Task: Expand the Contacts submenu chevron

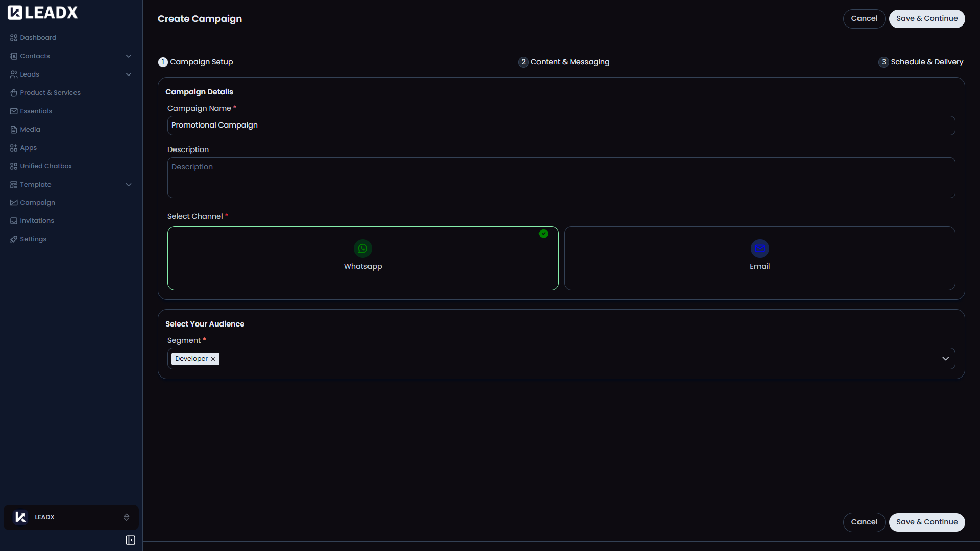Action: tap(129, 56)
